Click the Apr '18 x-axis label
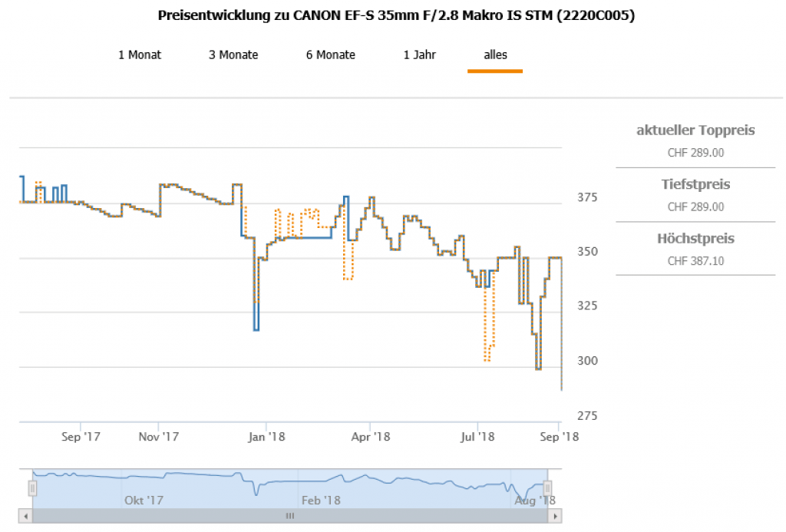 tap(370, 437)
